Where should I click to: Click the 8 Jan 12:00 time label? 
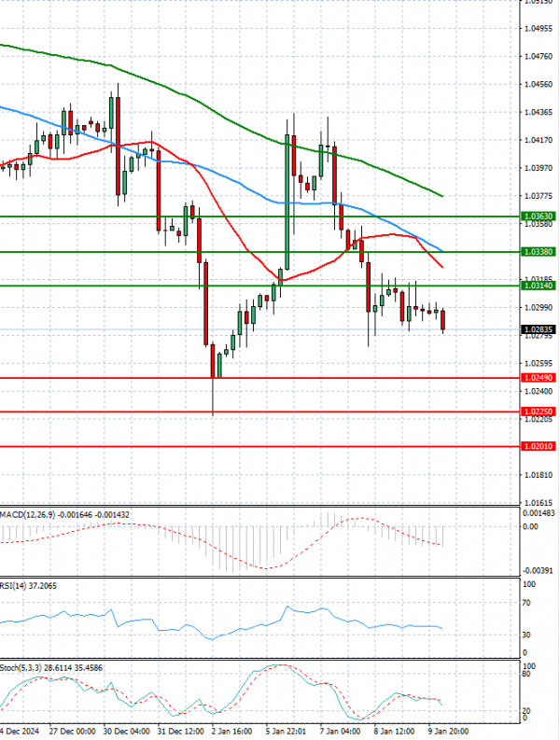[392, 732]
